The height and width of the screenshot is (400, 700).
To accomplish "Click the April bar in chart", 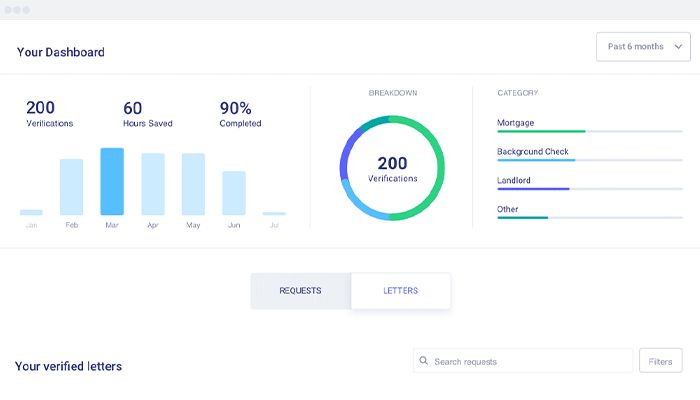I will point(153,184).
